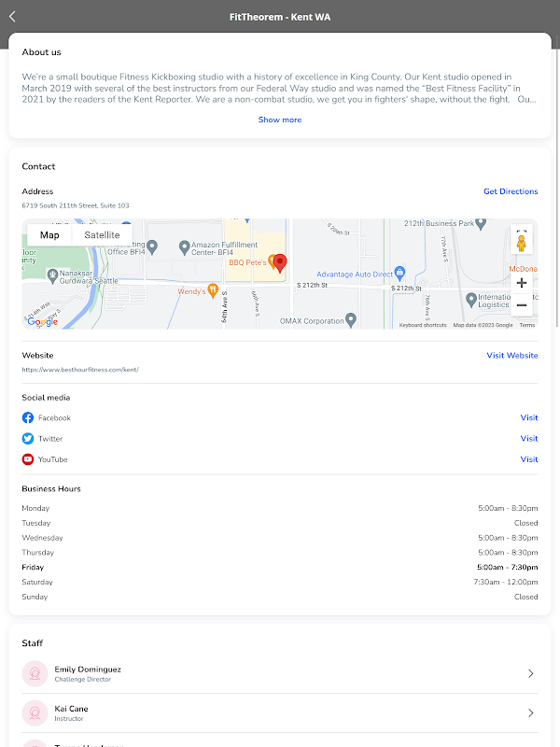Click the page vertical scrollbar
This screenshot has height=747, width=560.
pyautogui.click(x=557, y=181)
